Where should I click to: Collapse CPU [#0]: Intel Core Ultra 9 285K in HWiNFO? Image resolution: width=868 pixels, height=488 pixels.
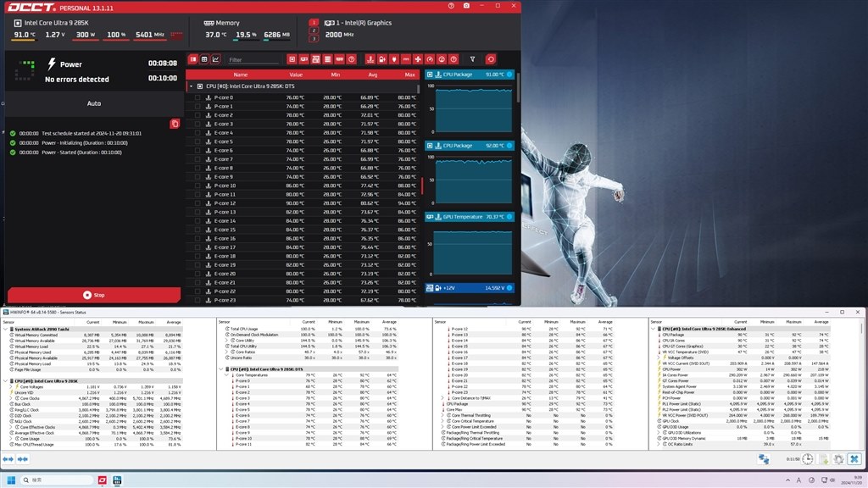pos(6,381)
